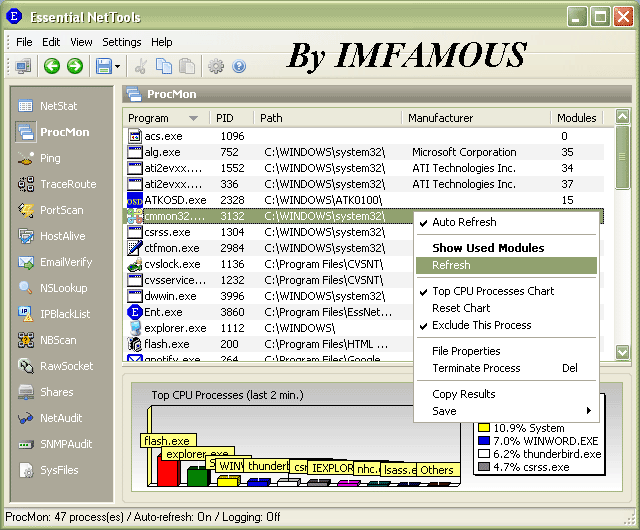The height and width of the screenshot is (530, 640).
Task: Toggle Exclude This Process option
Action: [x=506, y=325]
